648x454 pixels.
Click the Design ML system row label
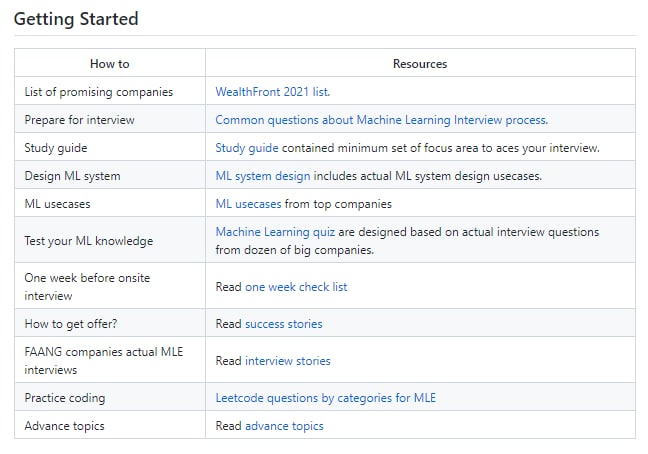tap(72, 175)
